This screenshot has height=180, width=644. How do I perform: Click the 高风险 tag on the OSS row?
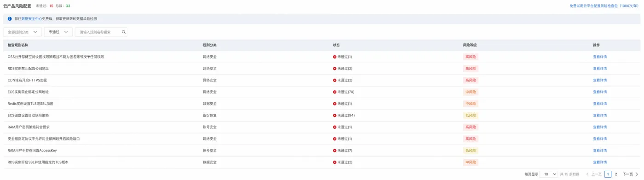tap(471, 57)
